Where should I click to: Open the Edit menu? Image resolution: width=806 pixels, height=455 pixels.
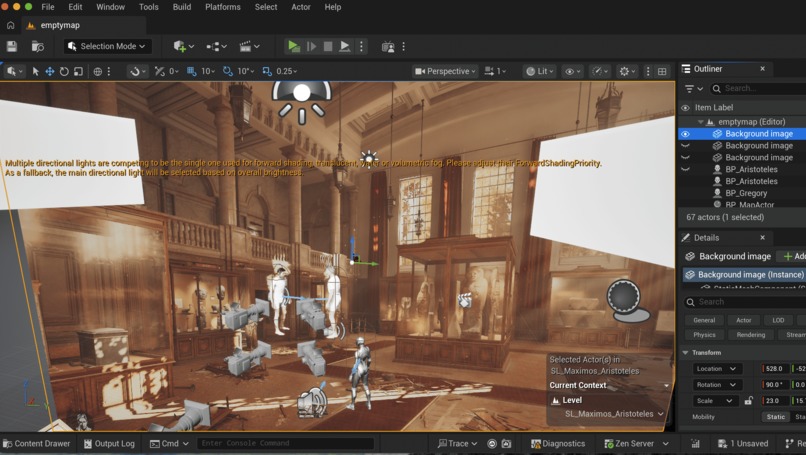tap(75, 7)
